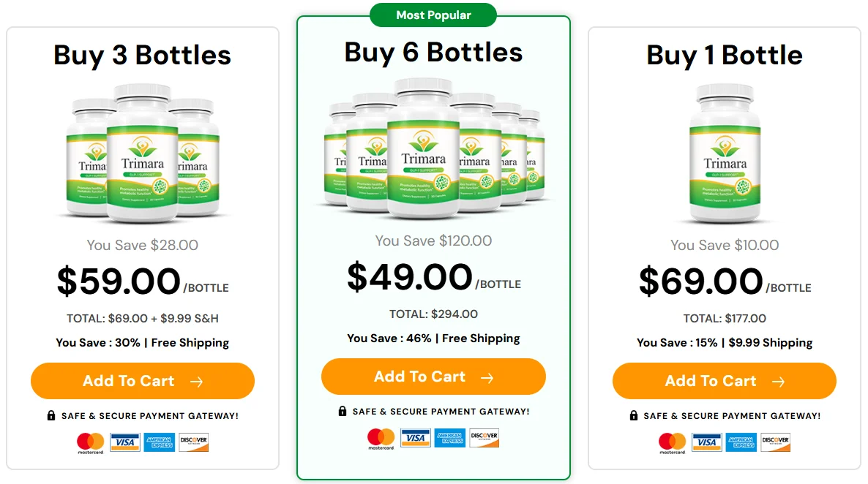Add the 3 bottle package to cart

click(x=143, y=381)
